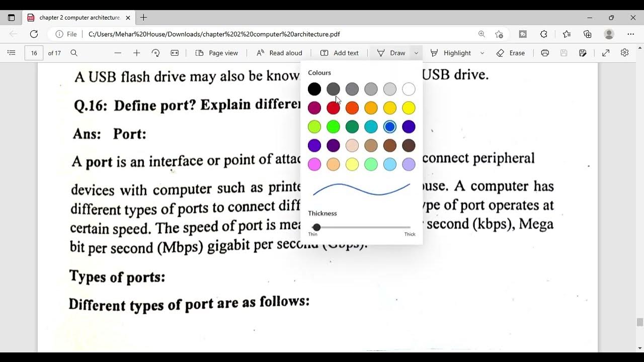Click the toolbar extension icon beside Extensions
644x362 pixels.
click(x=523, y=34)
